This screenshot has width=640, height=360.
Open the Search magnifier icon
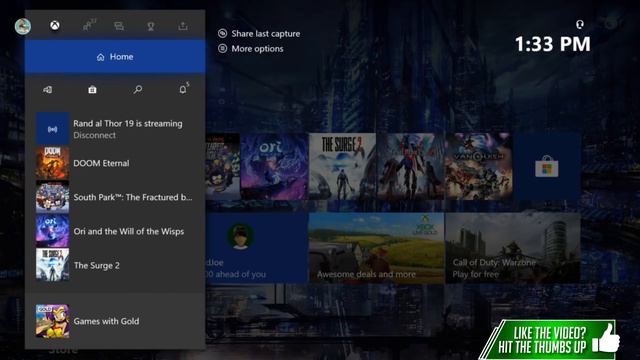tap(138, 89)
